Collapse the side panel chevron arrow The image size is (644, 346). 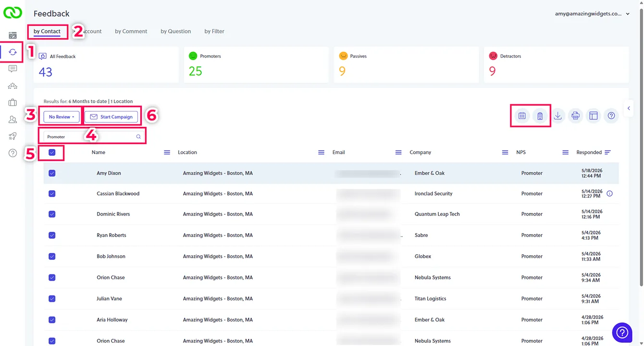(x=629, y=109)
